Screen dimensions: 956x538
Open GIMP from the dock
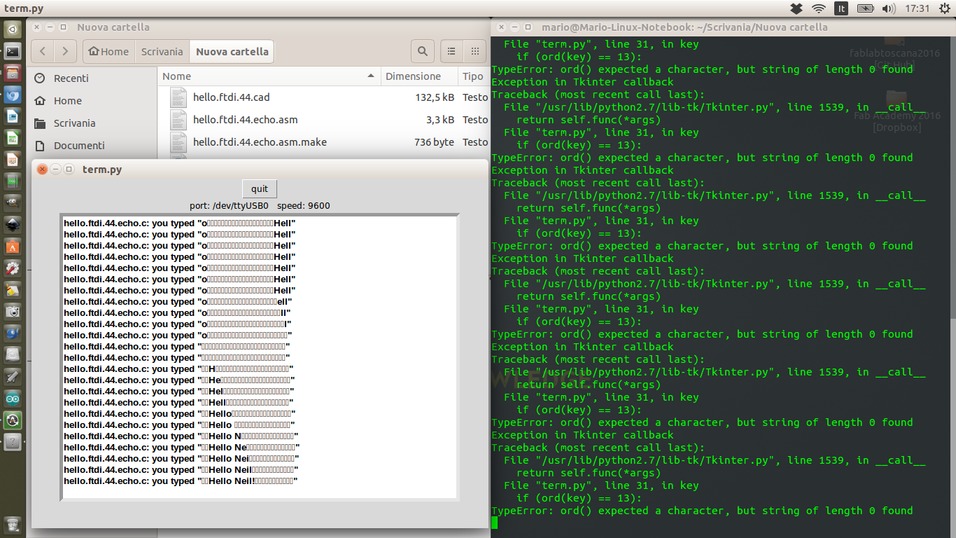(x=13, y=203)
